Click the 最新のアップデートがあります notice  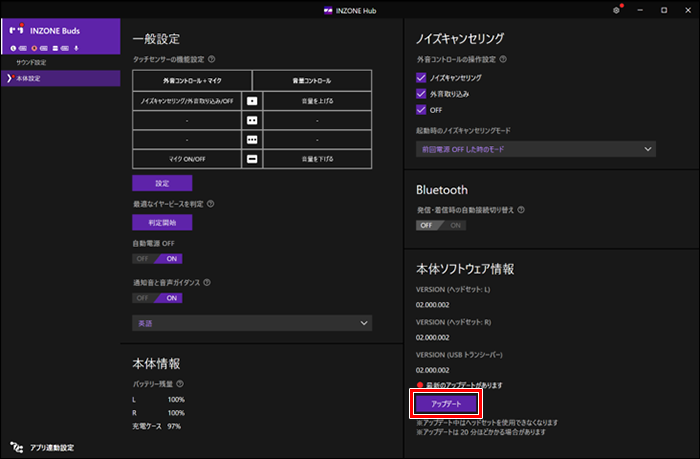click(x=464, y=385)
